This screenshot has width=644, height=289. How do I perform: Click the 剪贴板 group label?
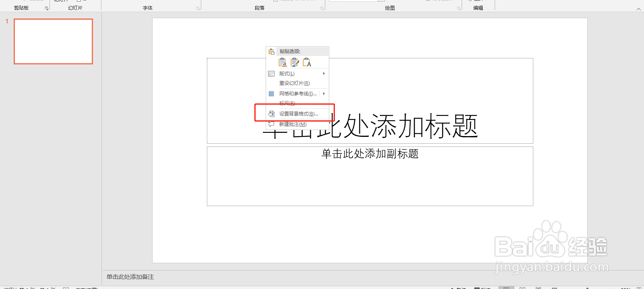click(21, 8)
